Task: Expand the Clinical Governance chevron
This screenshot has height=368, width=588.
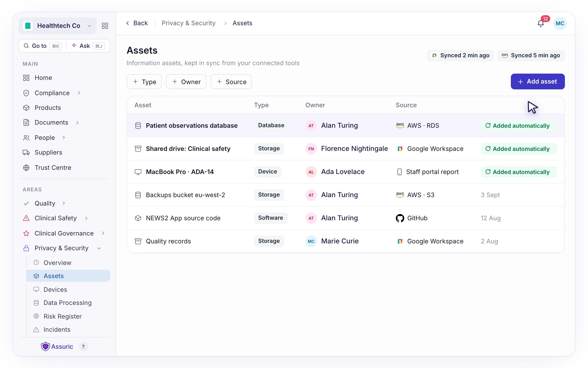Action: tap(103, 233)
